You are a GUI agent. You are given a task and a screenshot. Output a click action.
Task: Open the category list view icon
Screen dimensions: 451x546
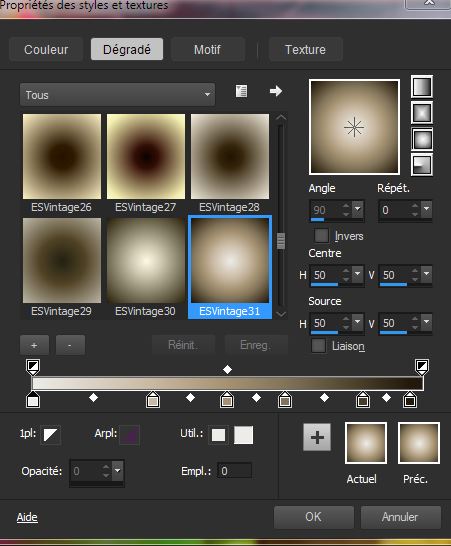[241, 91]
